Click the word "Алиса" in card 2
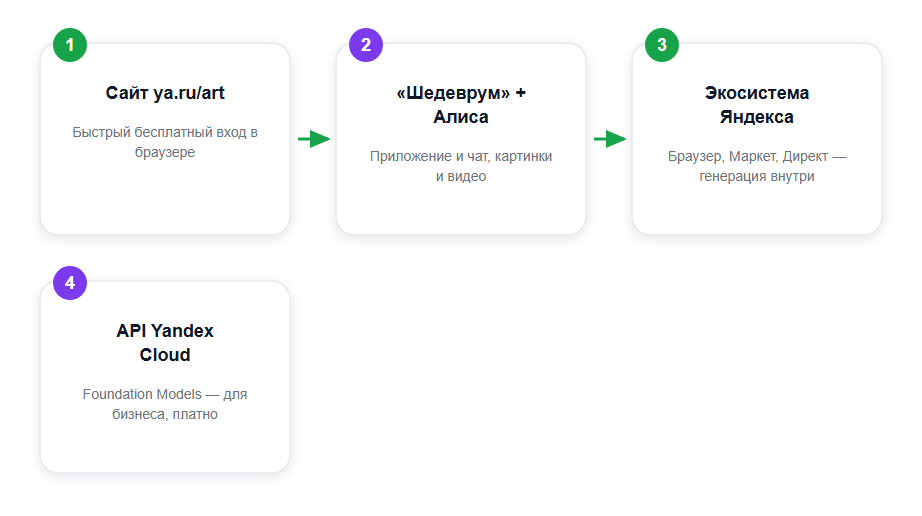Viewport: 922px width, 516px height. [x=461, y=117]
